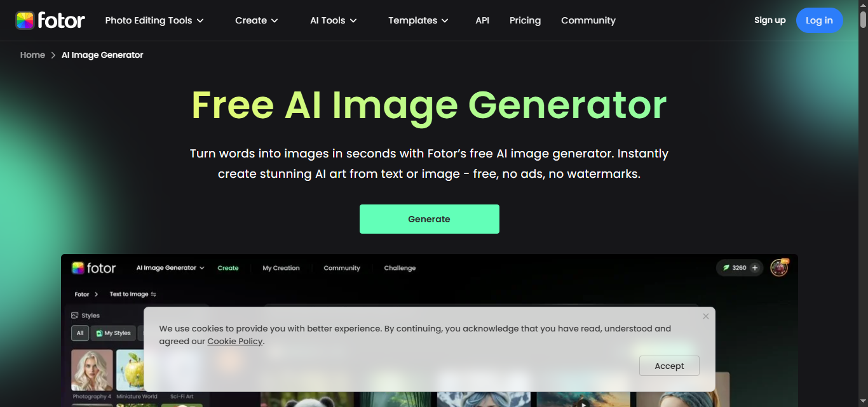This screenshot has height=407, width=868.
Task: Click the Styles panel icon
Action: coord(75,316)
